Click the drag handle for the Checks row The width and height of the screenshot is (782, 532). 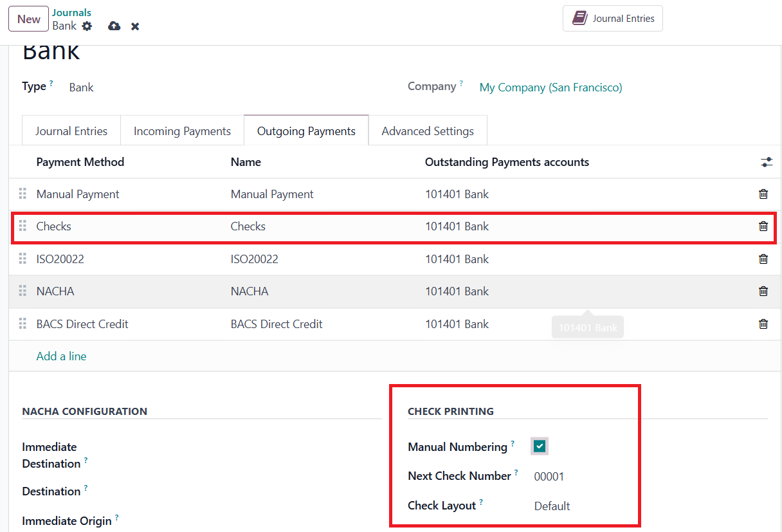23,226
